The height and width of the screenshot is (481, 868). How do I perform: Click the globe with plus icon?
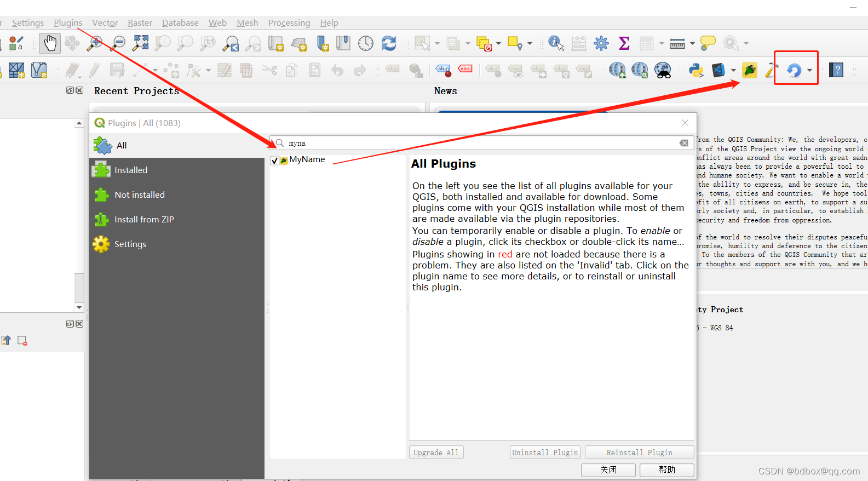coord(617,70)
